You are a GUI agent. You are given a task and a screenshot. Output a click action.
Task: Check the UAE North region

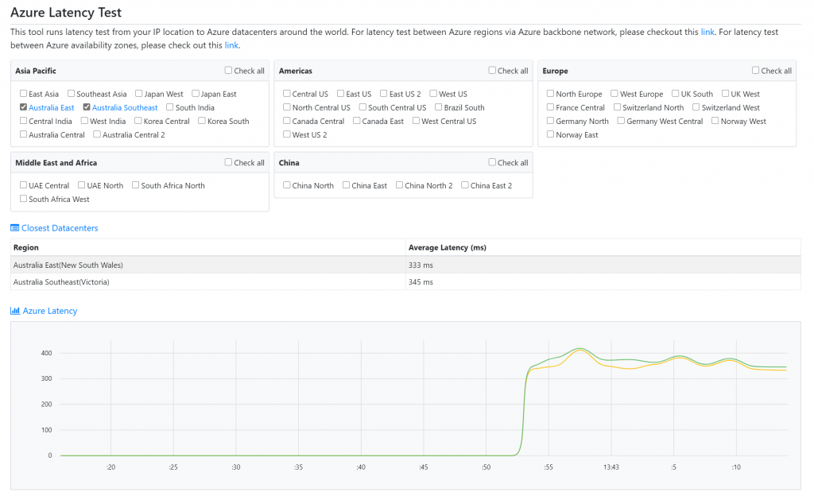coord(81,185)
